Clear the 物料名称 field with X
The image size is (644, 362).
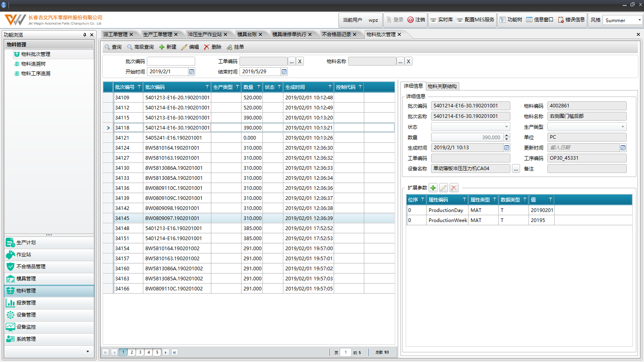point(409,62)
